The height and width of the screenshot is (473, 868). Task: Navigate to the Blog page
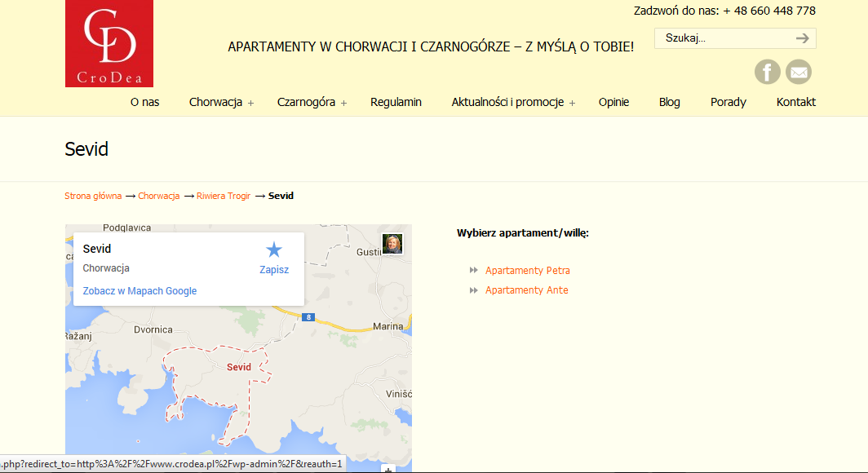point(669,102)
